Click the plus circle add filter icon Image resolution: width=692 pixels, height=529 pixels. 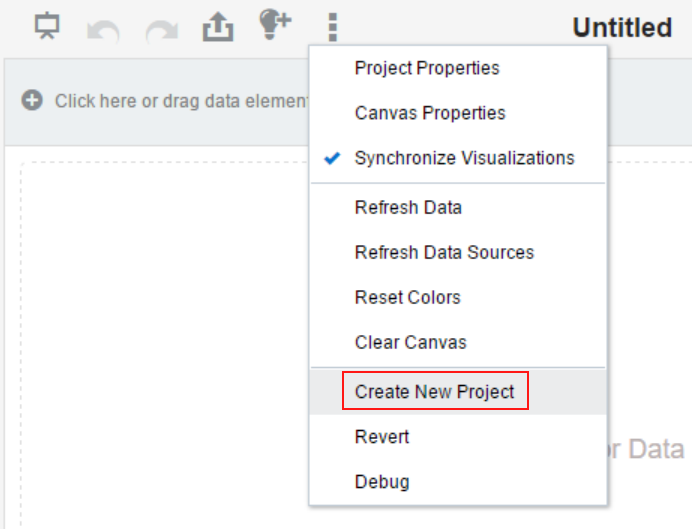coord(32,100)
